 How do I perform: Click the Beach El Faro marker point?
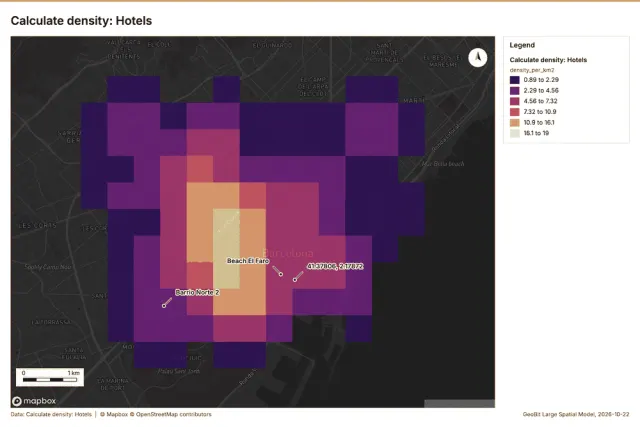pos(281,274)
